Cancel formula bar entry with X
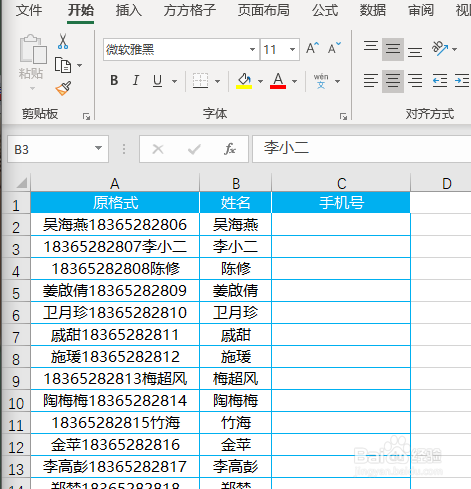This screenshot has width=471, height=489. 158,149
